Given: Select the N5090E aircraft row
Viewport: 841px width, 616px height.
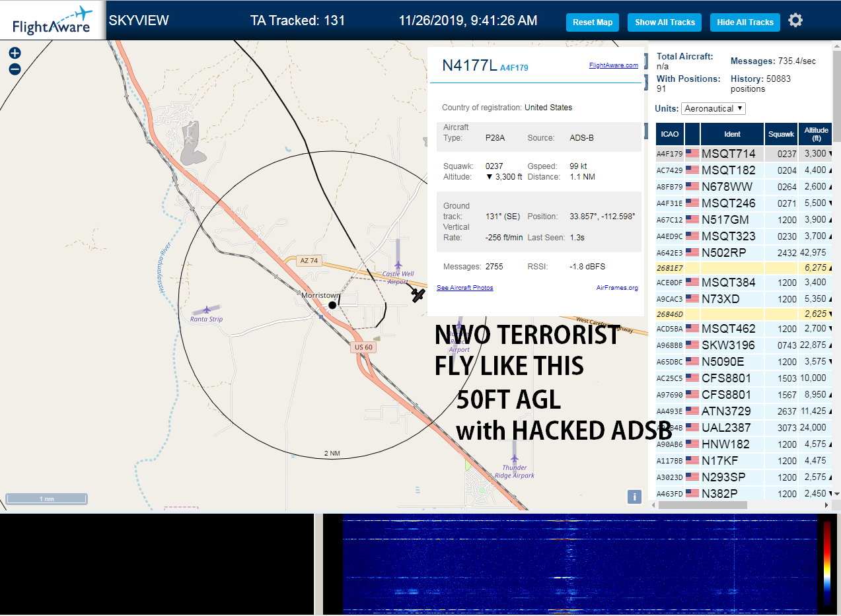Looking at the screenshot, I should pos(744,362).
